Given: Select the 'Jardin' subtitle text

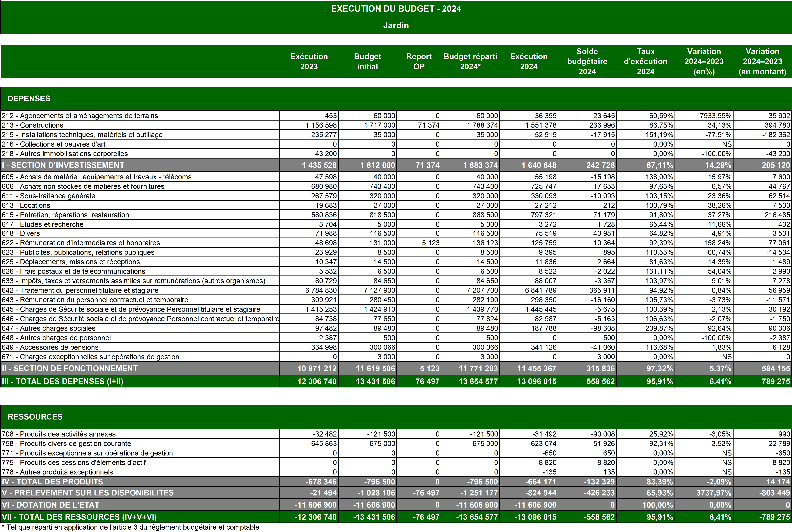Looking at the screenshot, I should pos(396,25).
